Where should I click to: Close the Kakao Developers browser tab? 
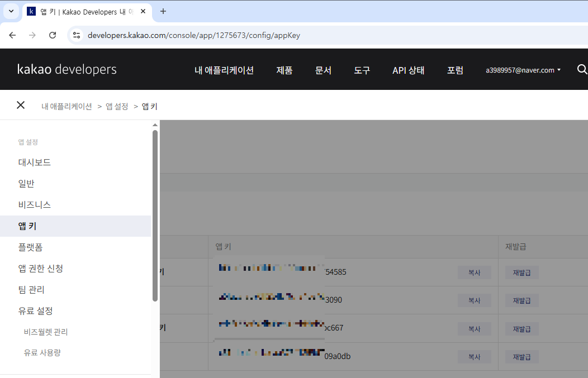pos(143,12)
